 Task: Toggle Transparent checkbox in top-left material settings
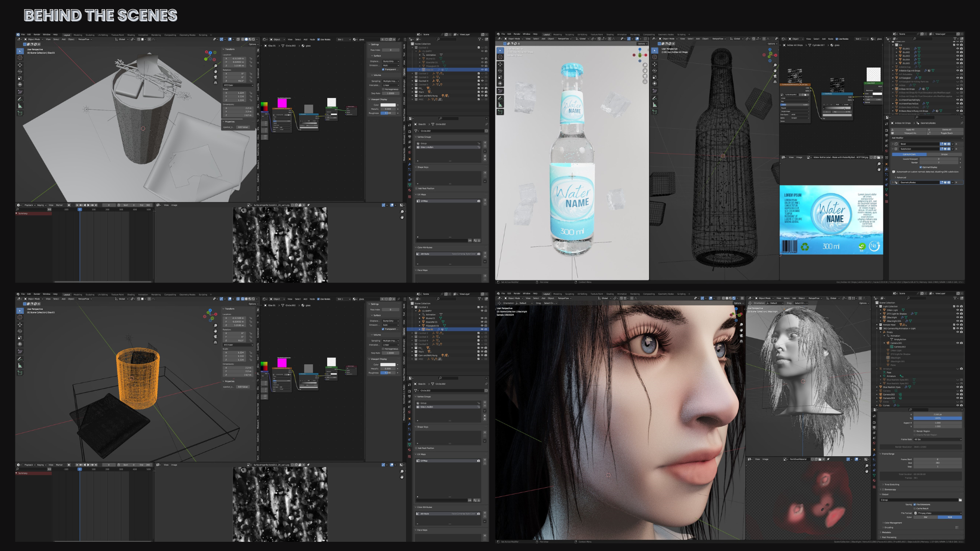point(383,69)
